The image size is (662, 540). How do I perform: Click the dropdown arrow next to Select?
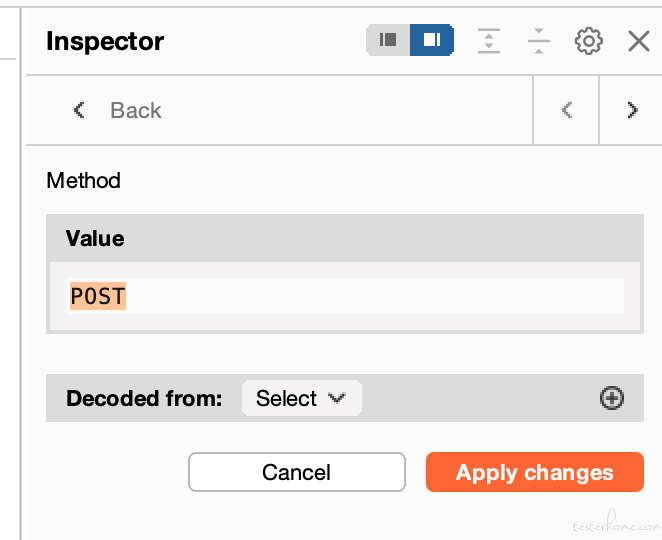[336, 398]
